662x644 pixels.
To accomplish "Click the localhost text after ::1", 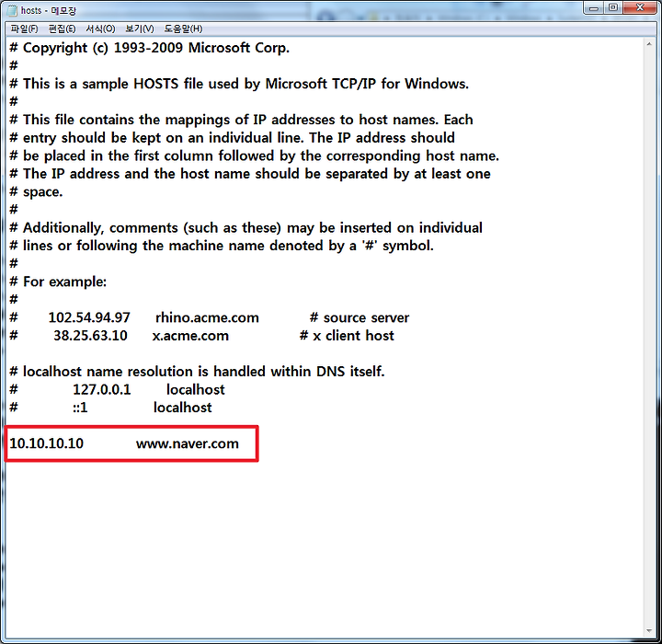I will [x=182, y=408].
